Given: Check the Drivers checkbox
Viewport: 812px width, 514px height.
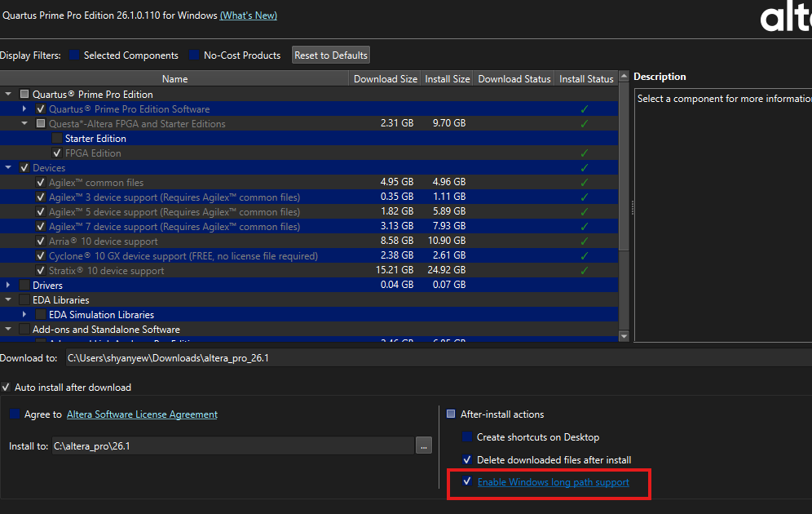Looking at the screenshot, I should point(24,285).
